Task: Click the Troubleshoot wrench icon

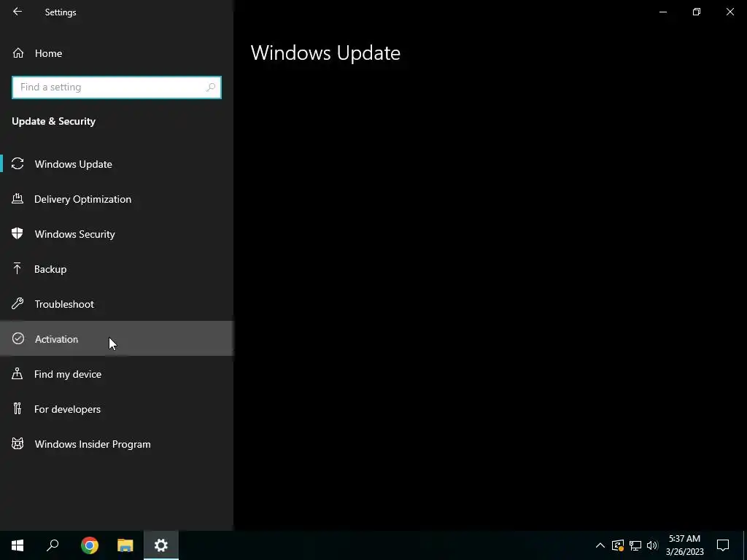Action: tap(18, 304)
